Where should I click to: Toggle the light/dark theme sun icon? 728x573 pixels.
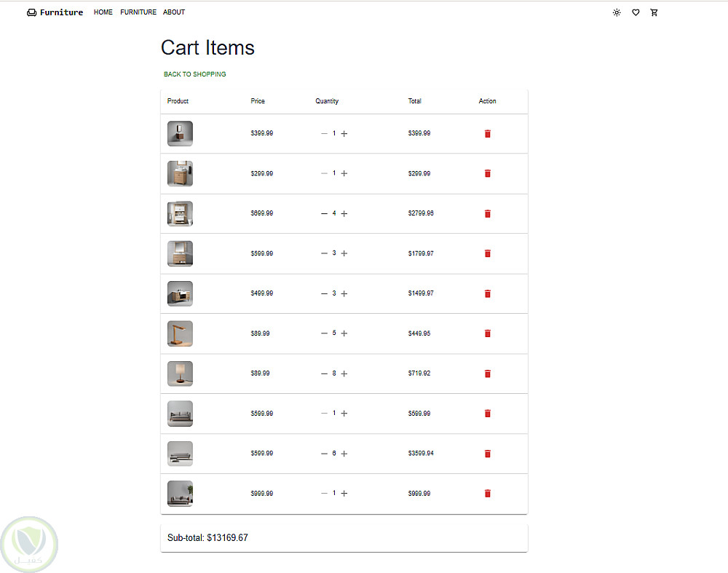click(x=617, y=12)
